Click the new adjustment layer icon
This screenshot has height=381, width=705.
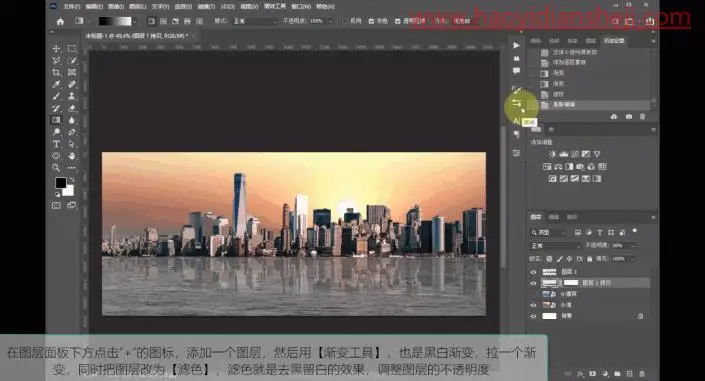pyautogui.click(x=605, y=374)
